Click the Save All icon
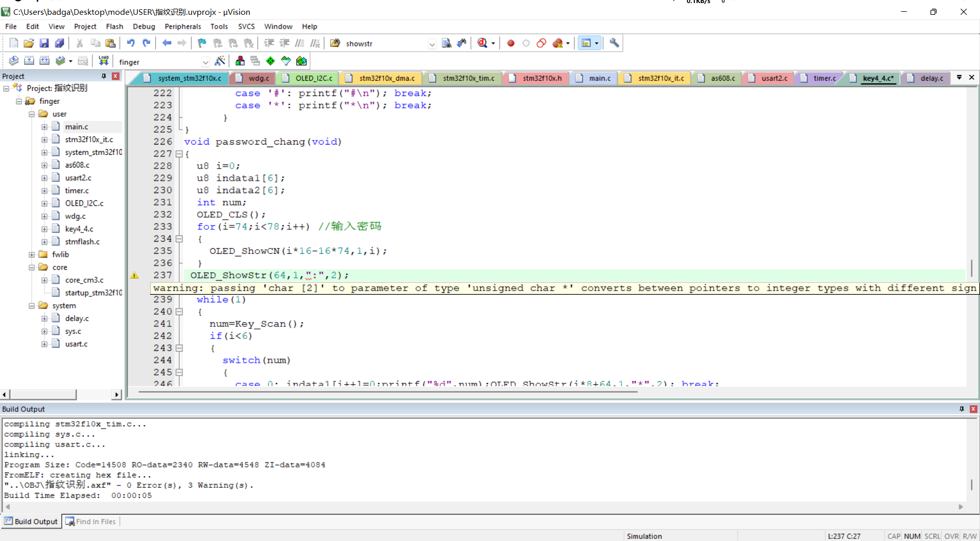Image resolution: width=980 pixels, height=541 pixels. pyautogui.click(x=60, y=43)
